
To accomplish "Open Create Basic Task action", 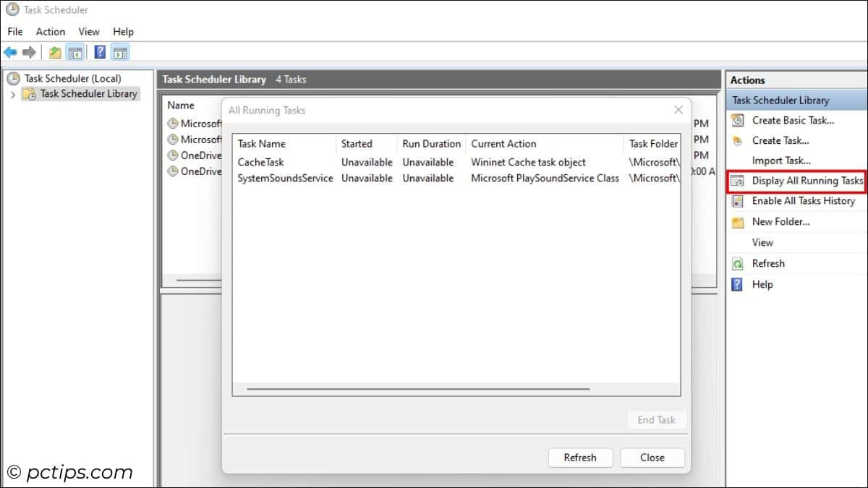I will click(793, 120).
